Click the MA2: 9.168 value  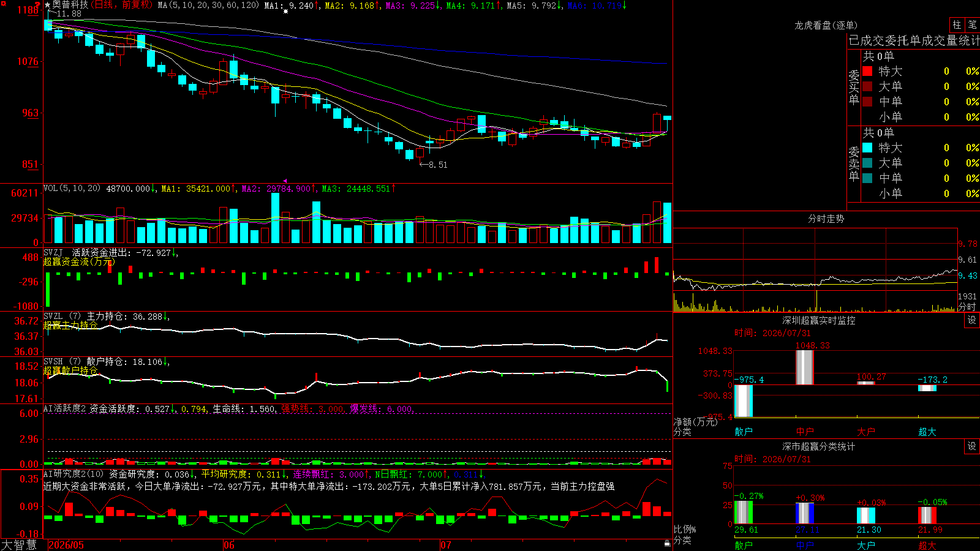click(x=352, y=6)
